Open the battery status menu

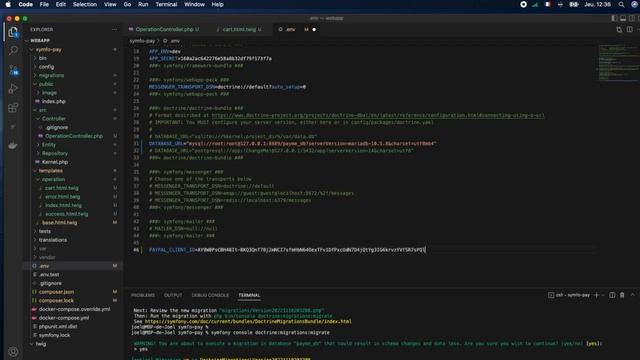click(x=573, y=4)
